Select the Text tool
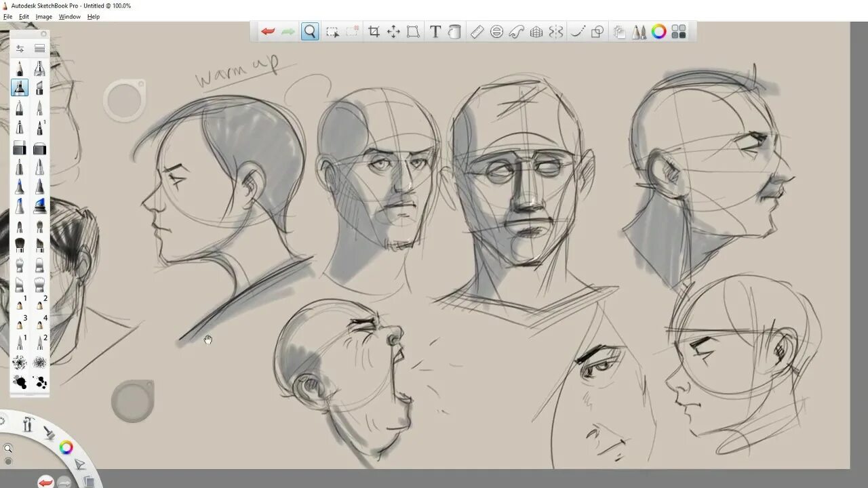The image size is (868, 488). pos(435,32)
